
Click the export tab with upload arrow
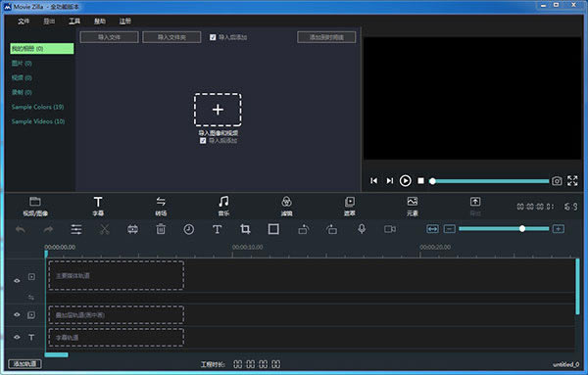[475, 206]
